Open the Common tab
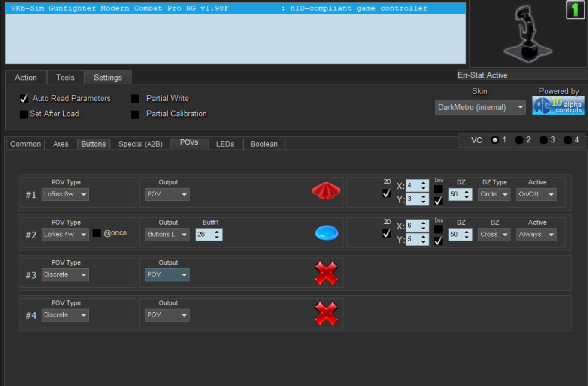588x386 pixels. tap(26, 144)
